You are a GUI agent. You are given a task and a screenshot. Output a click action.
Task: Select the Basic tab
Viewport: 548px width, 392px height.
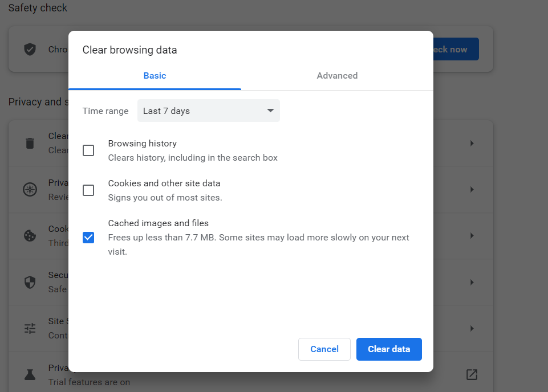(154, 75)
